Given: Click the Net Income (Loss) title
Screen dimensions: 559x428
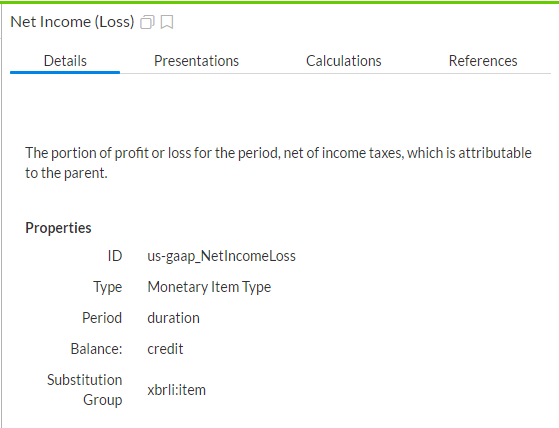Looking at the screenshot, I should coord(72,22).
